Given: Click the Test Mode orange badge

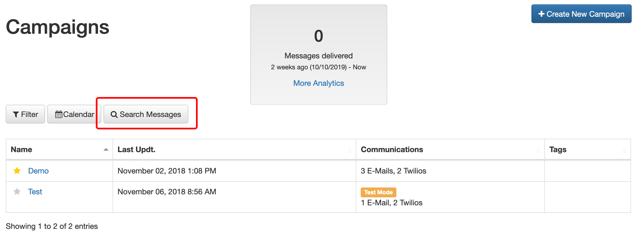Looking at the screenshot, I should pyautogui.click(x=378, y=192).
